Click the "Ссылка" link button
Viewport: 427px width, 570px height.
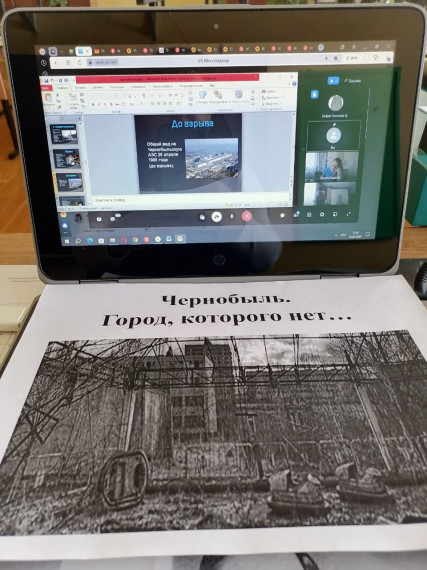[x=353, y=81]
